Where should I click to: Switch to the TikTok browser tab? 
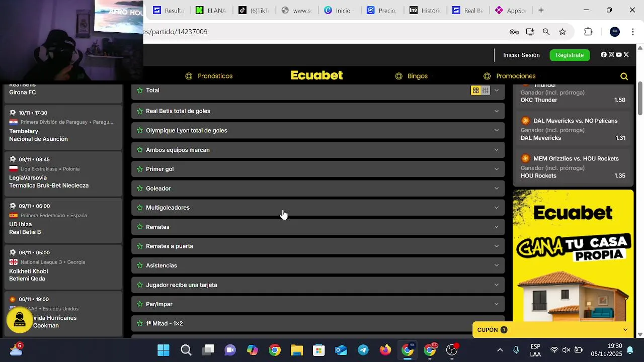pos(254,10)
